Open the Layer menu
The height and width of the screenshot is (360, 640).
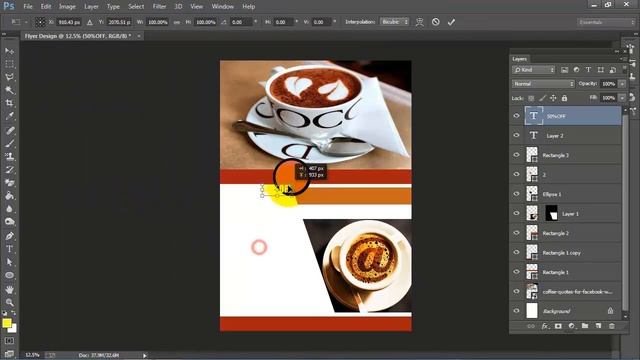(x=91, y=7)
